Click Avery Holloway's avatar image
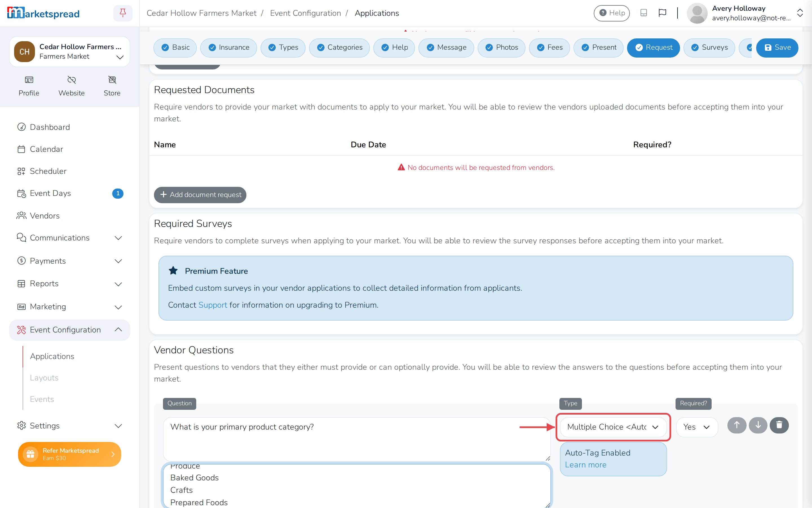812x508 pixels. 697,13
